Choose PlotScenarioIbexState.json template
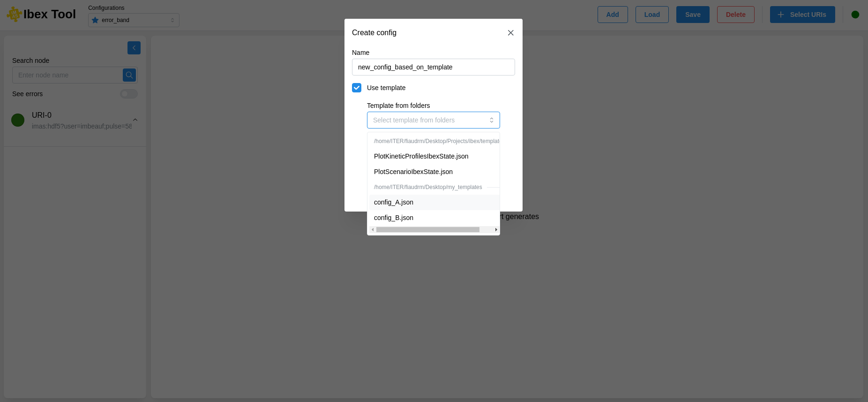The width and height of the screenshot is (868, 402). 434,172
